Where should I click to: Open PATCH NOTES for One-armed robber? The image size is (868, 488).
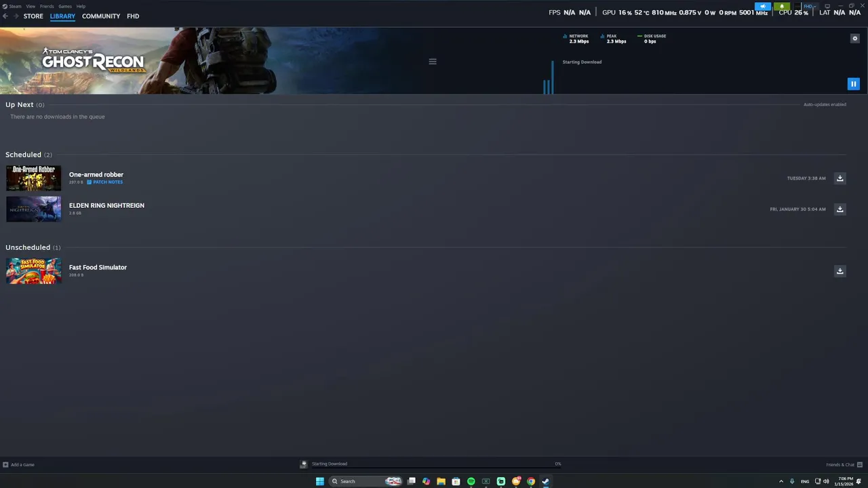(105, 182)
